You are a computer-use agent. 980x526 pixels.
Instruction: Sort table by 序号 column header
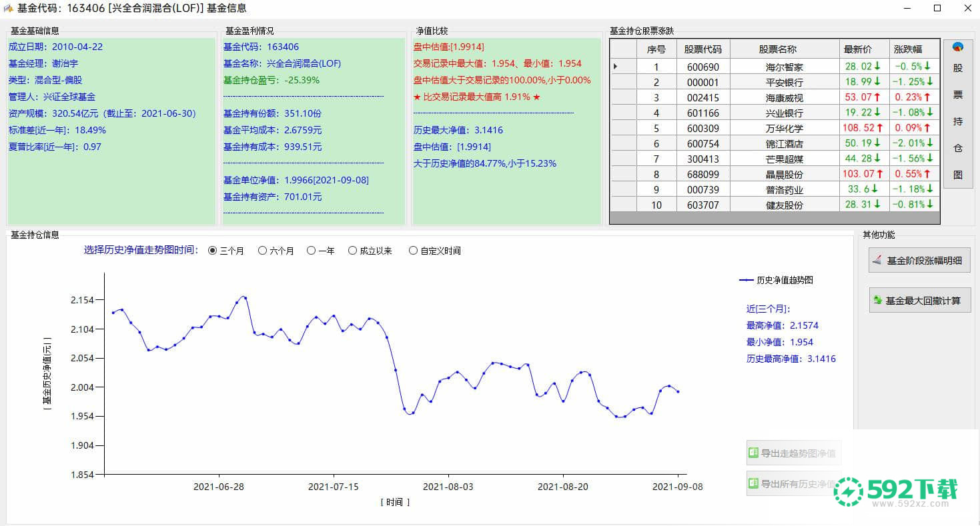[656, 49]
